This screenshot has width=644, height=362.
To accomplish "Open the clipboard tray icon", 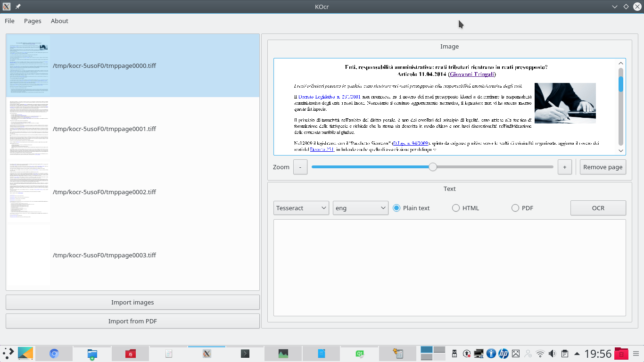I will [x=564, y=354].
